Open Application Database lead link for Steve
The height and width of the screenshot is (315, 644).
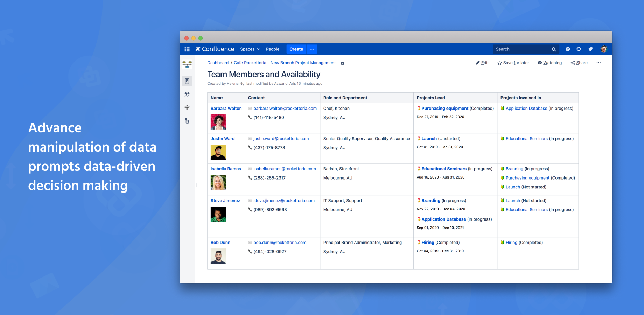[x=443, y=219]
